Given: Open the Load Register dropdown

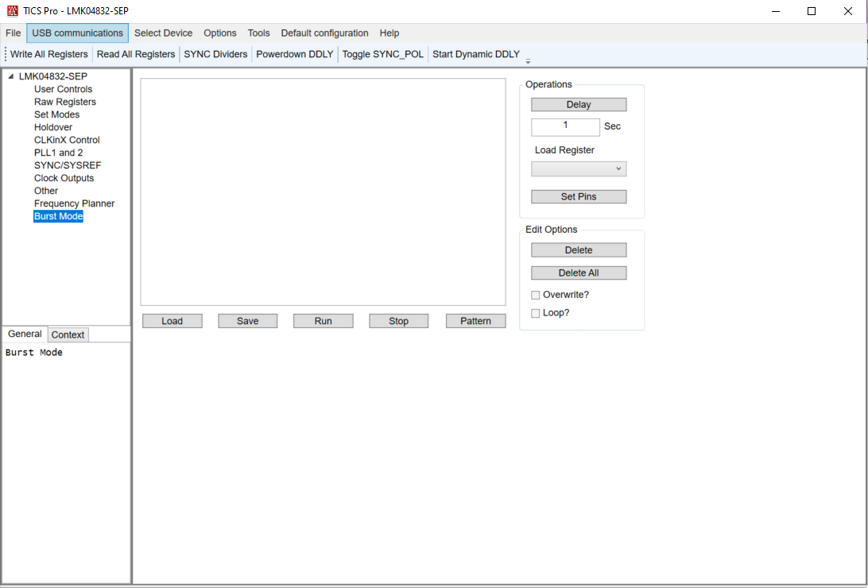Looking at the screenshot, I should (579, 168).
